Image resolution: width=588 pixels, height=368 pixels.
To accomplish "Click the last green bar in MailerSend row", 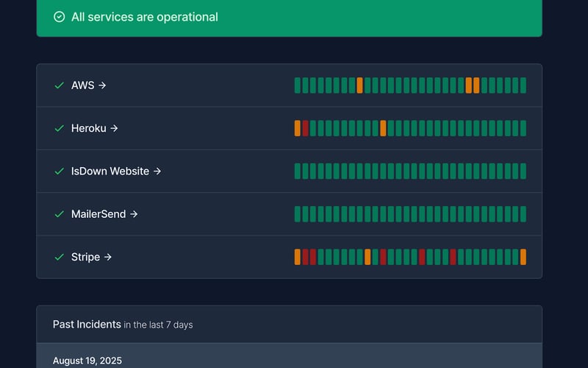I will click(x=523, y=214).
